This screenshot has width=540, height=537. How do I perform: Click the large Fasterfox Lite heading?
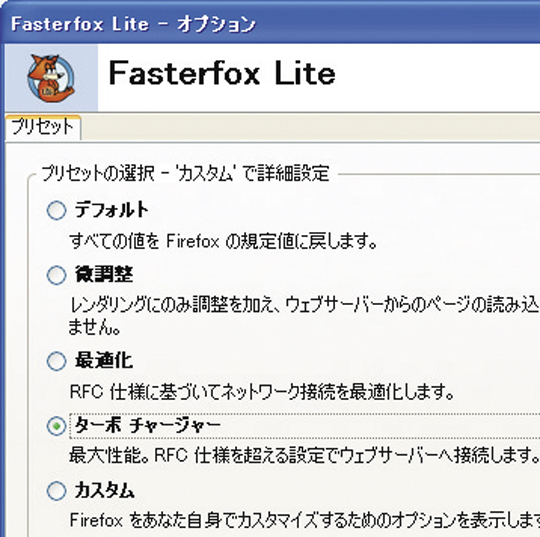tap(222, 73)
